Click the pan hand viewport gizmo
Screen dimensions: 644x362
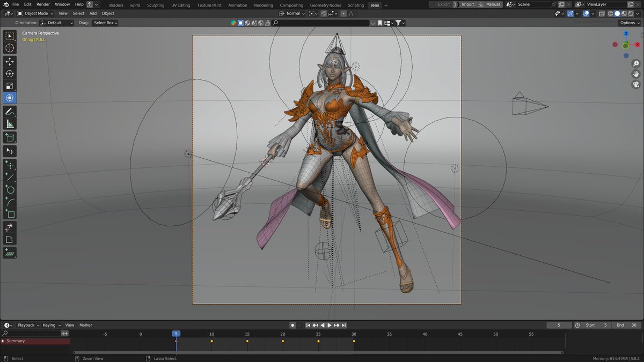636,74
